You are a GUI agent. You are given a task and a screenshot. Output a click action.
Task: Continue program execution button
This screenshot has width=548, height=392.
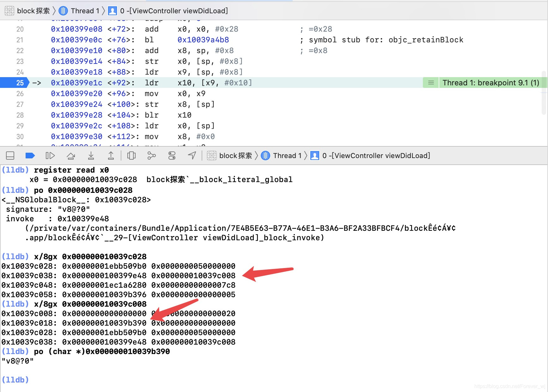point(50,156)
